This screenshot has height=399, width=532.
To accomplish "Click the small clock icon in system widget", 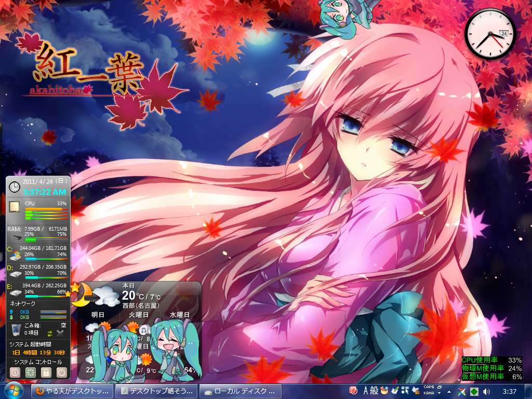I will click(x=14, y=187).
